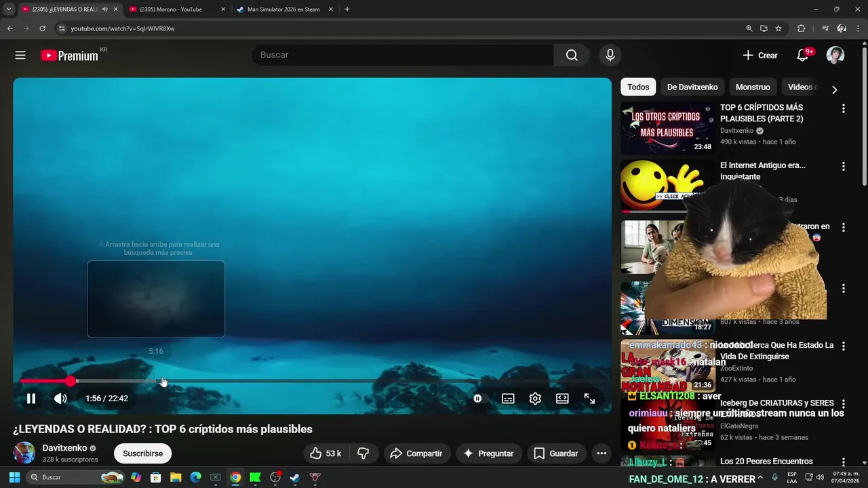
Task: Seek the video progress bar
Action: [312, 381]
